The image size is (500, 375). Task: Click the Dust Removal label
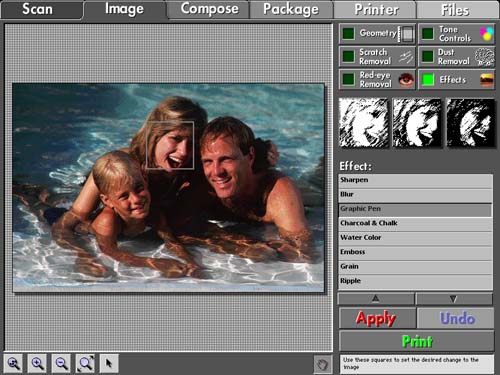click(453, 57)
